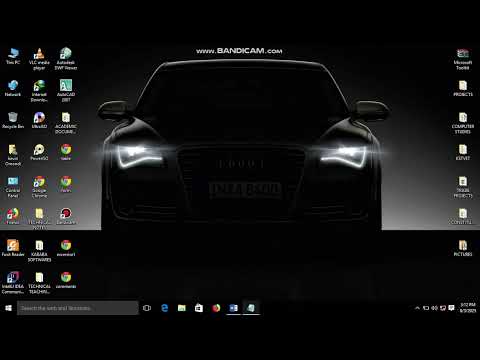Select the Recycle Bin icon
Image resolution: width=480 pixels, height=360 pixels.
(13, 120)
